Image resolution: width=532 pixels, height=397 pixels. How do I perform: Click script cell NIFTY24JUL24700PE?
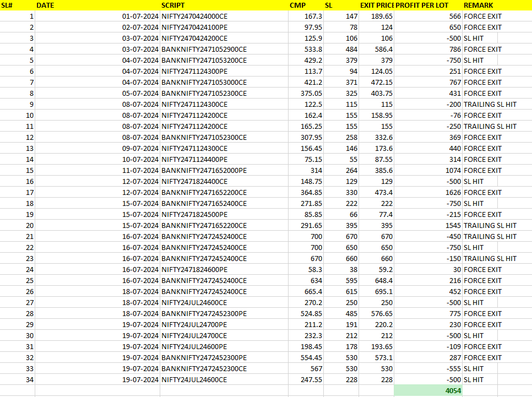point(224,325)
